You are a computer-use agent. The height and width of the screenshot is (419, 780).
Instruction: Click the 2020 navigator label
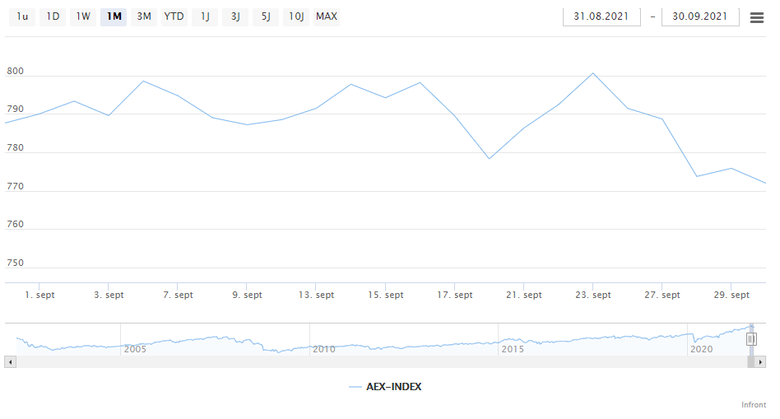coord(701,349)
